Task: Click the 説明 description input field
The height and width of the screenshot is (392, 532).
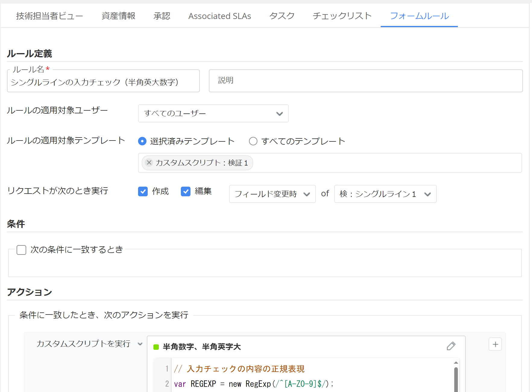Action: tap(365, 81)
